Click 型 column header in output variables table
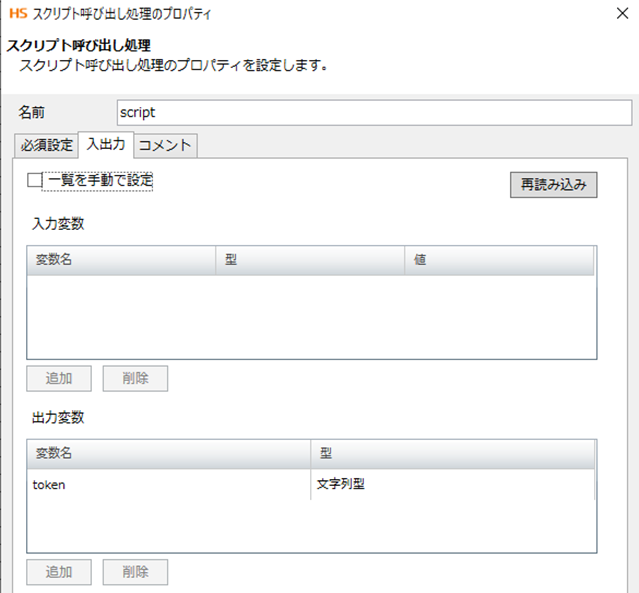Screen dimensions: 639x593 tap(453, 453)
